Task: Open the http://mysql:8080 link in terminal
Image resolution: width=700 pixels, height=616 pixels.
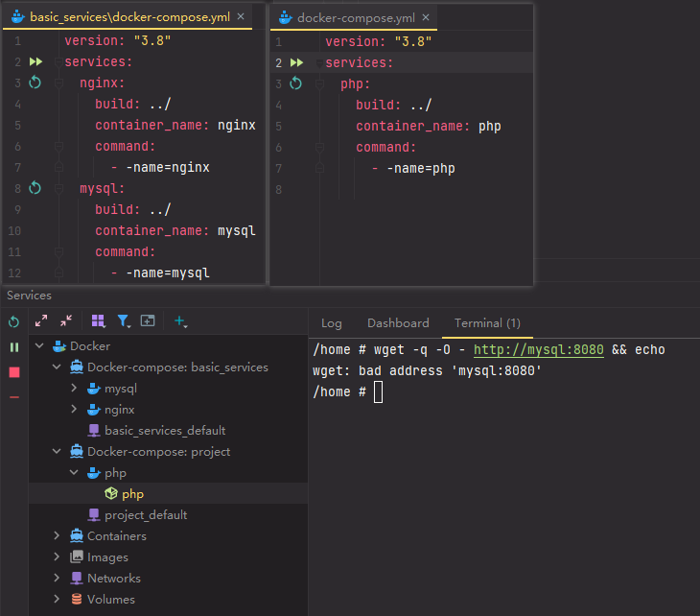Action: (538, 350)
